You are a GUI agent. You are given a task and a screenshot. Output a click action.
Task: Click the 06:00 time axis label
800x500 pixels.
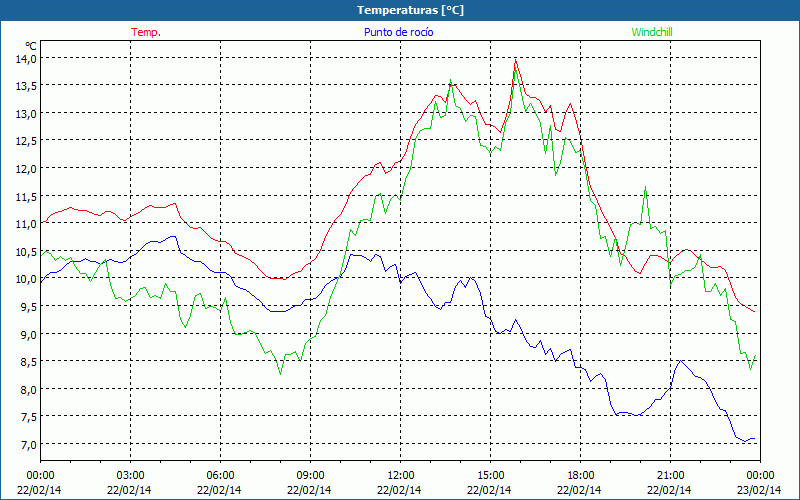point(220,476)
